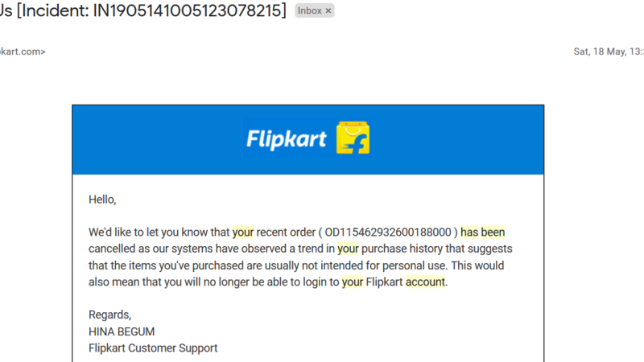Click the highlighted words "has been"
This screenshot has width=644, height=362.
click(483, 232)
